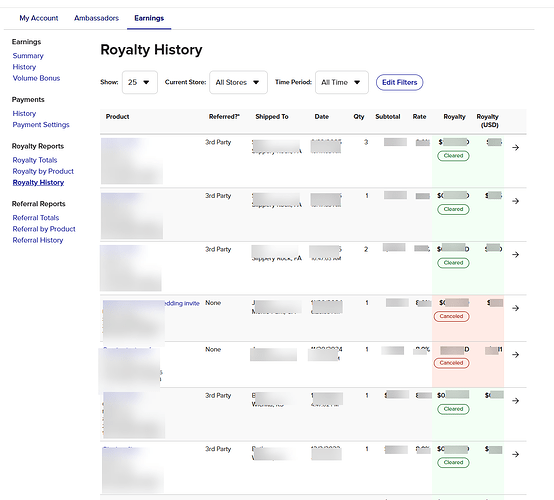Viewport: 554px width, 500px height.
Task: Open Royalty by Product report
Action: pyautogui.click(x=43, y=171)
